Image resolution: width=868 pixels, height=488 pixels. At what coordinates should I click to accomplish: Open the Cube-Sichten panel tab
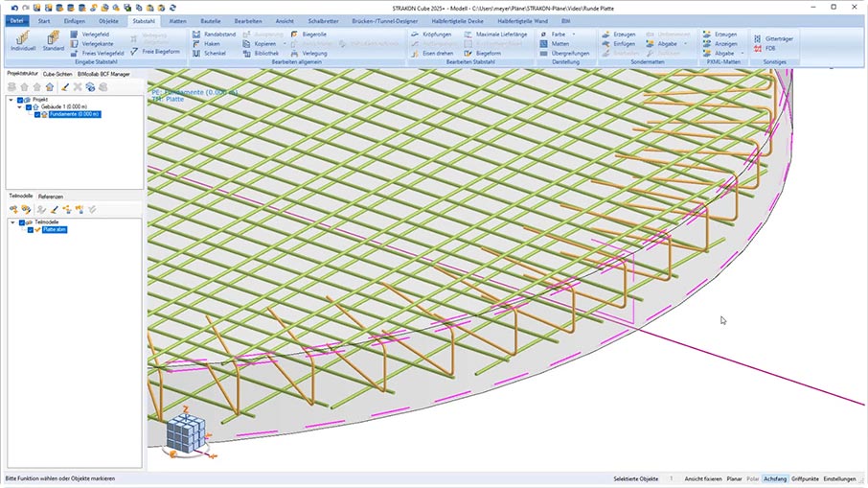pos(57,74)
